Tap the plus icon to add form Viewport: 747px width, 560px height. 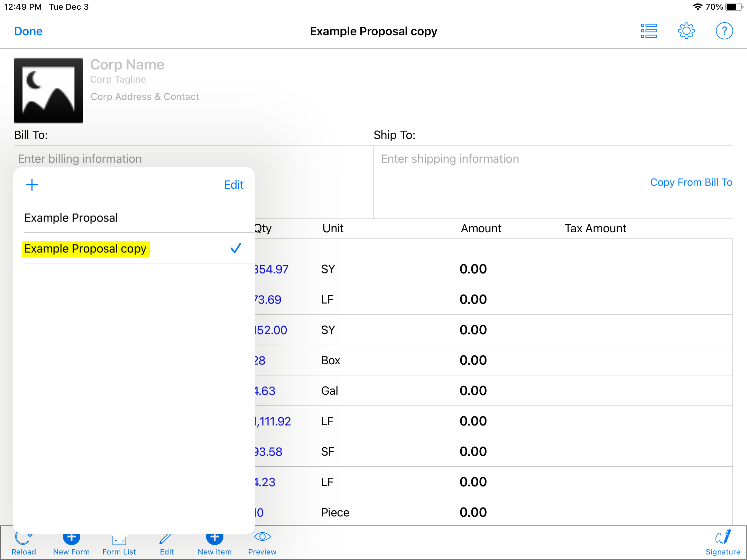(x=32, y=185)
